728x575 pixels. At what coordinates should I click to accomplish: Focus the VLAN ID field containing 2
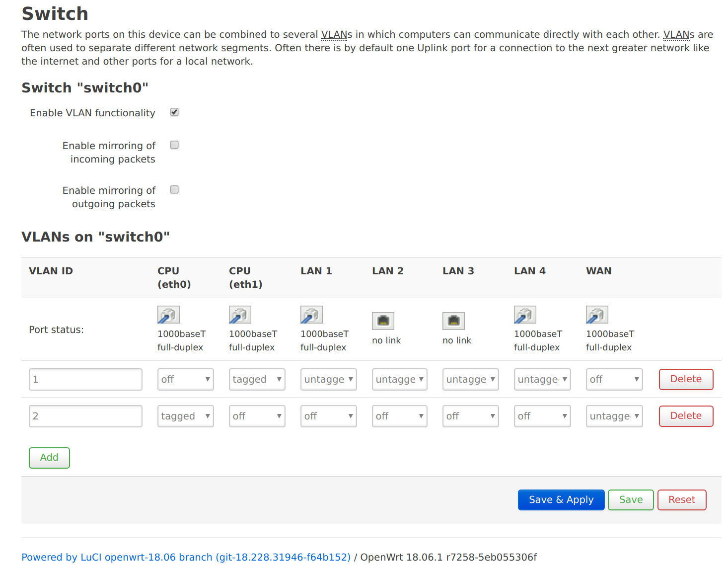(x=85, y=416)
